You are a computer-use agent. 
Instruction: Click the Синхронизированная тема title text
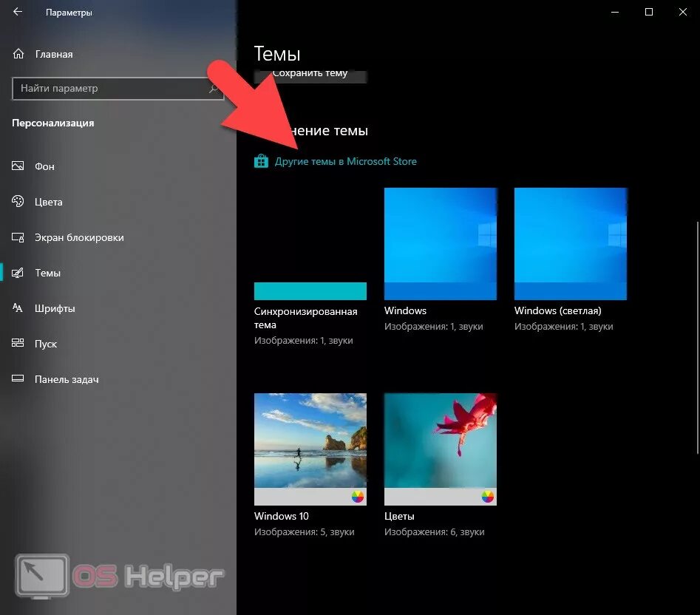pyautogui.click(x=306, y=318)
